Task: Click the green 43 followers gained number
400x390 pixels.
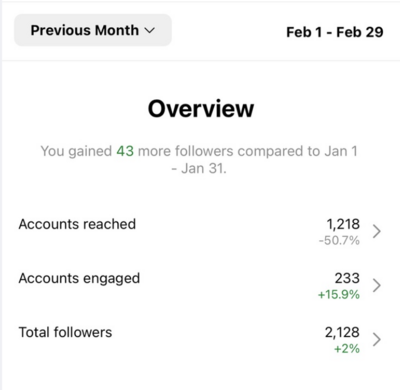Action: (x=125, y=151)
